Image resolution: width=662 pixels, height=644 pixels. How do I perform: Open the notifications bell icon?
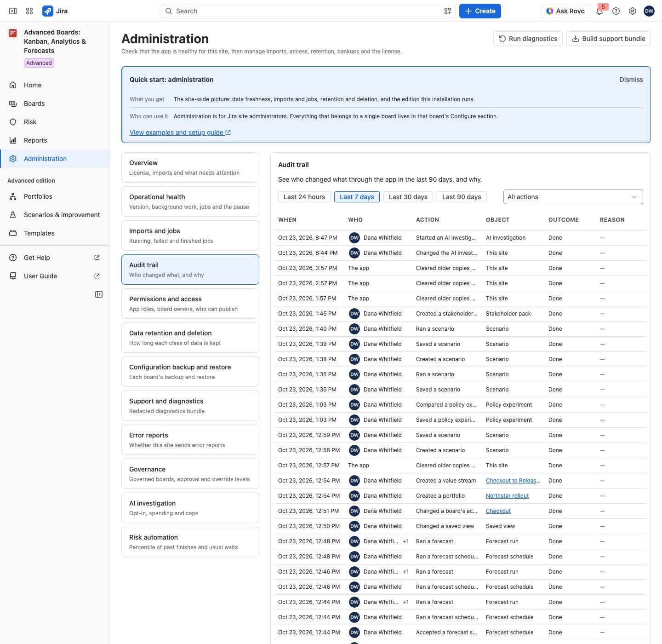599,11
